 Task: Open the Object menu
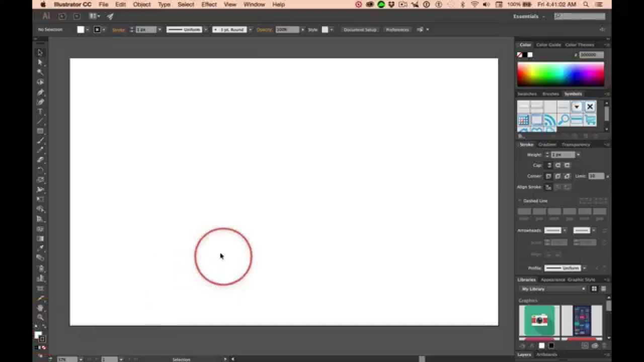[x=142, y=4]
